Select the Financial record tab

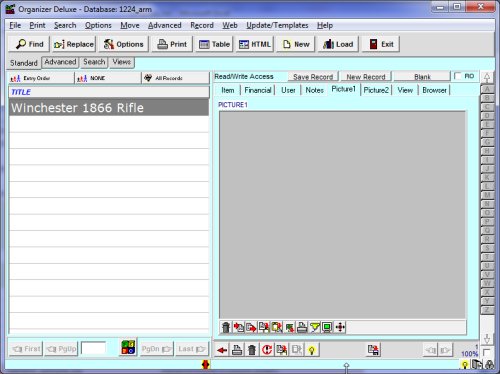258,90
